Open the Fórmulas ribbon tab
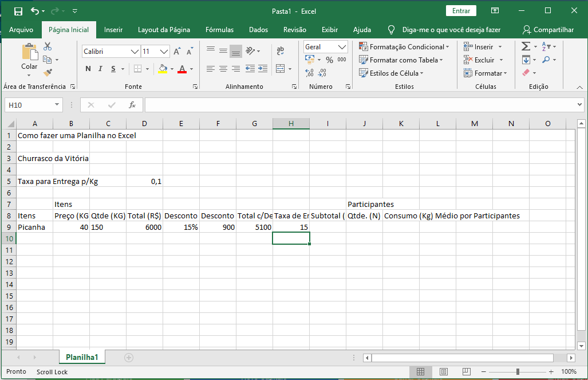The image size is (588, 380). [x=219, y=30]
